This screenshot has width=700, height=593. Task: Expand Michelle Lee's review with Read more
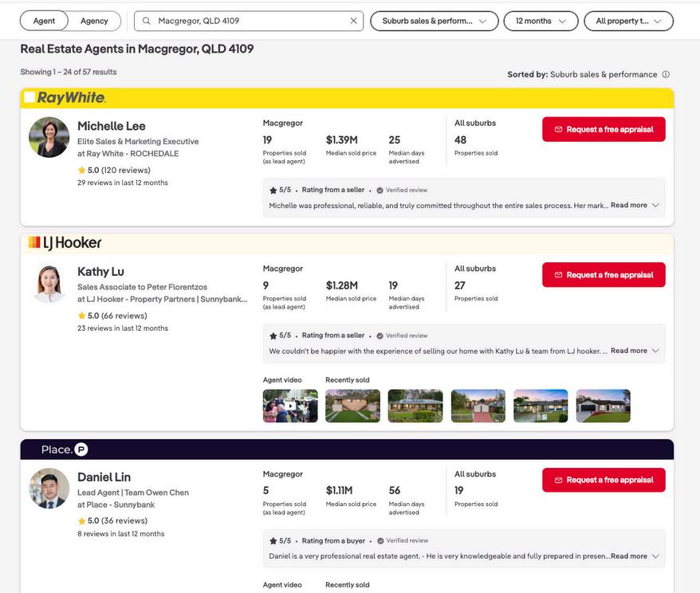point(635,206)
